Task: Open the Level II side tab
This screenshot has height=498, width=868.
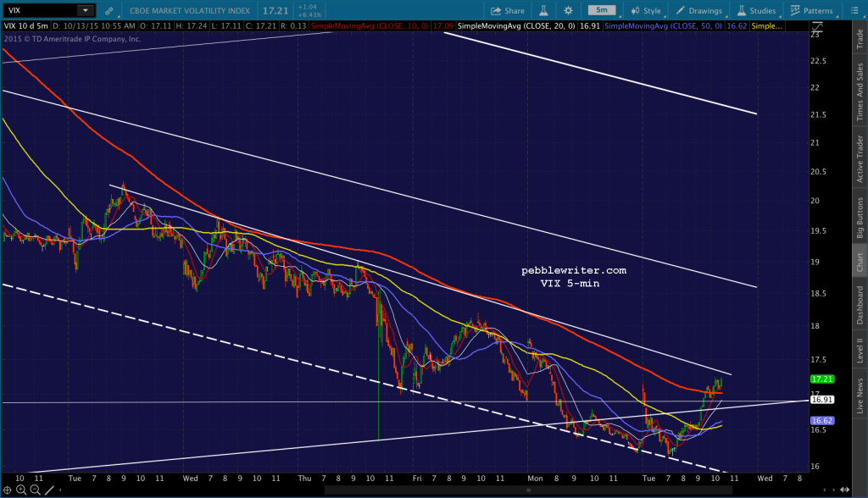Action: (860, 351)
